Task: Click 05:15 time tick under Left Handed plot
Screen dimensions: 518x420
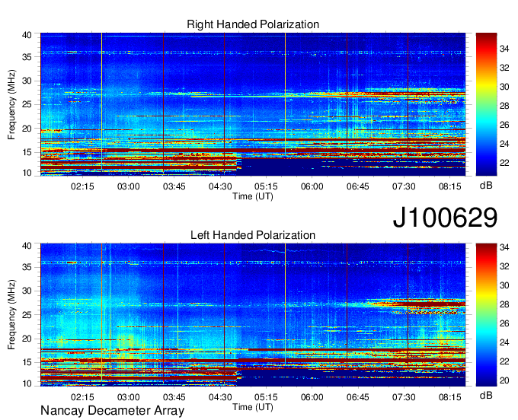Action: click(266, 397)
